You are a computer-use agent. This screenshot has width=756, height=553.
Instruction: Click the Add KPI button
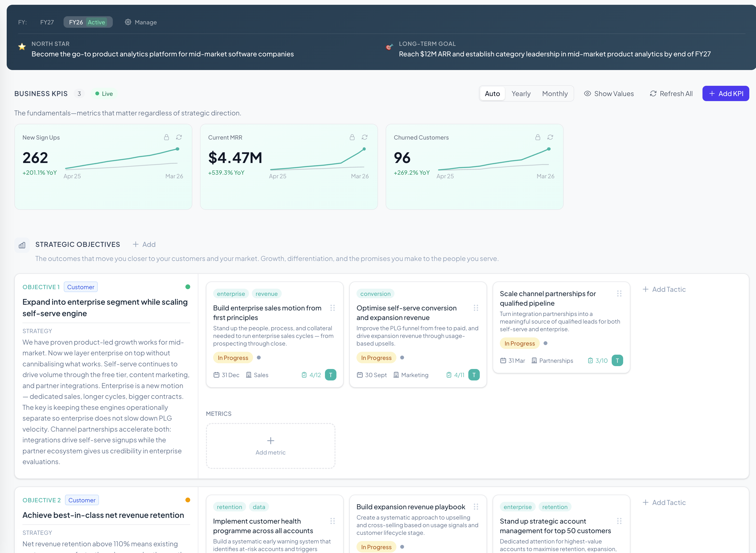click(x=726, y=94)
